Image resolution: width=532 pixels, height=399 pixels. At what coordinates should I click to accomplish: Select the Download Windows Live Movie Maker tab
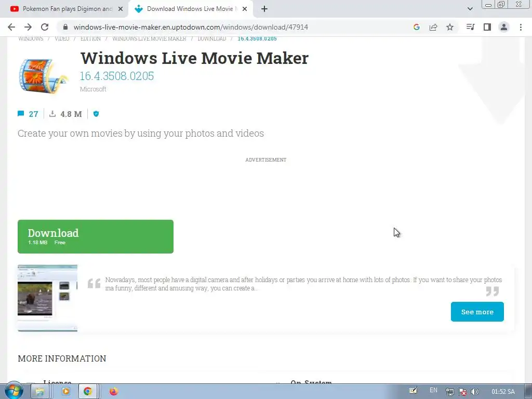click(x=190, y=9)
